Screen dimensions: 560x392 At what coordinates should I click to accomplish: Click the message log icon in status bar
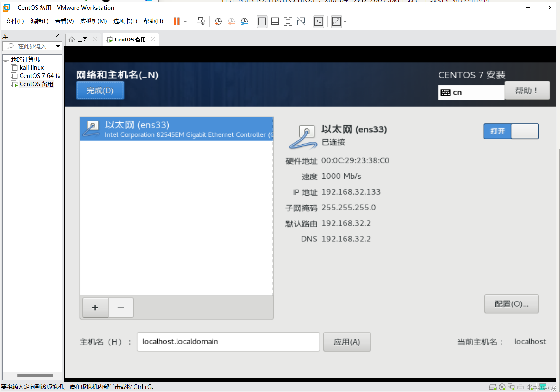(543, 387)
